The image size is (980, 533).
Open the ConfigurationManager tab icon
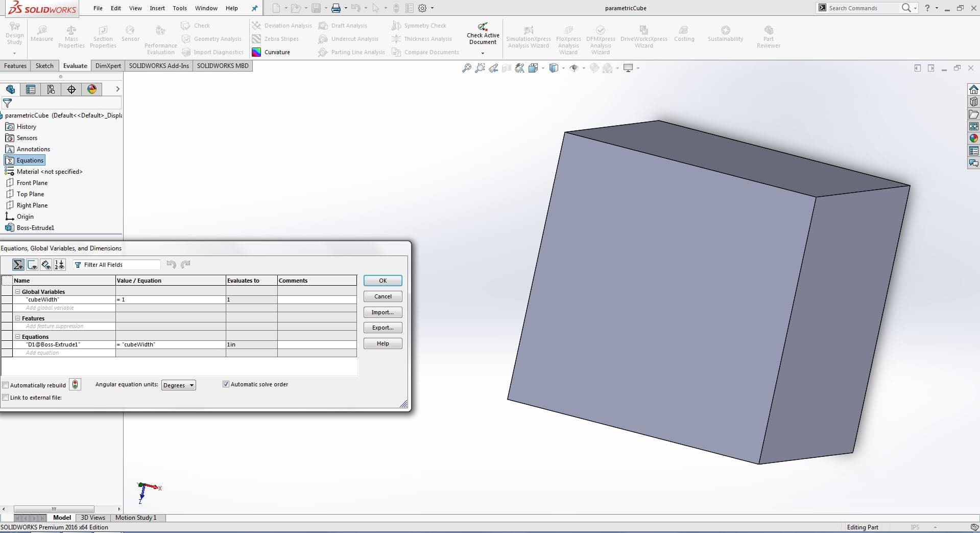(51, 89)
